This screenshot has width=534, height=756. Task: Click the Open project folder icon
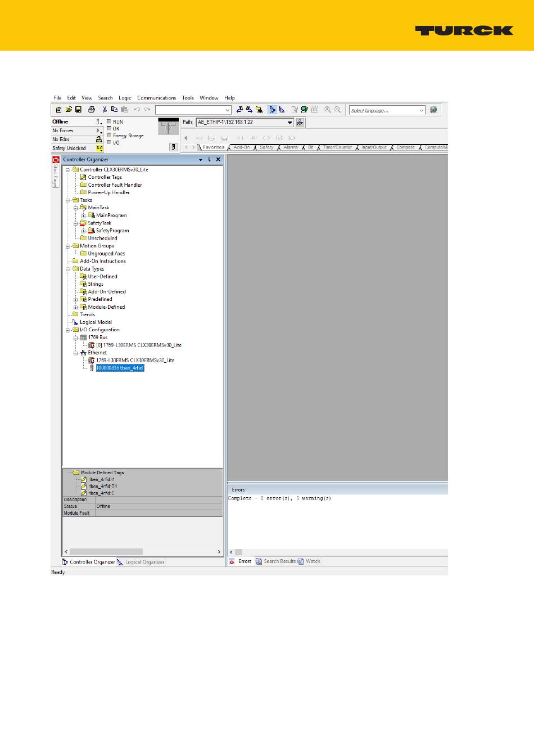coord(69,110)
